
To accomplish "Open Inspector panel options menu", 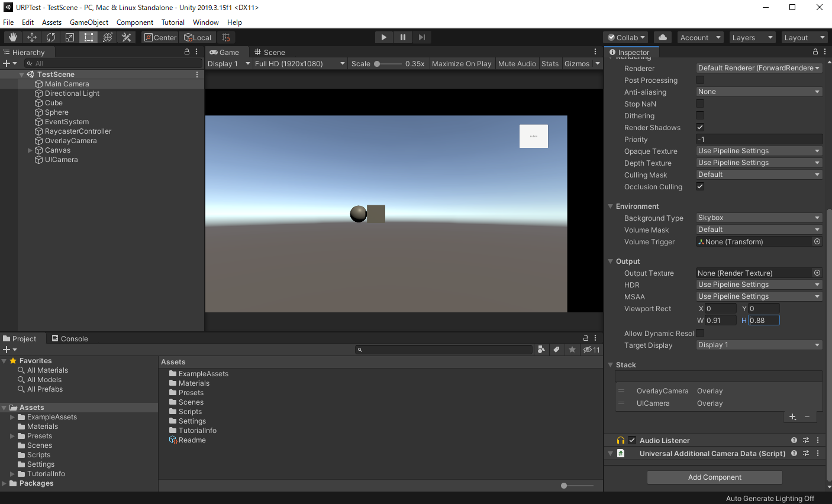I will 824,52.
